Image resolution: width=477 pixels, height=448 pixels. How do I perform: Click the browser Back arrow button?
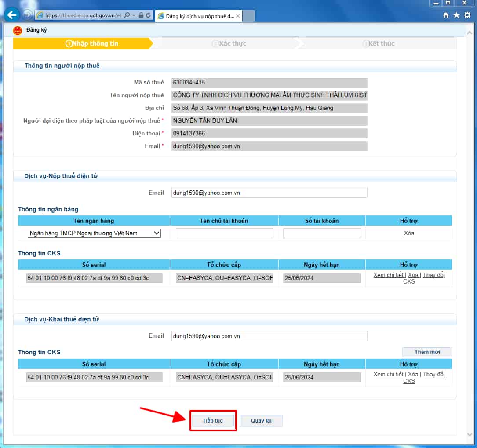(x=11, y=15)
